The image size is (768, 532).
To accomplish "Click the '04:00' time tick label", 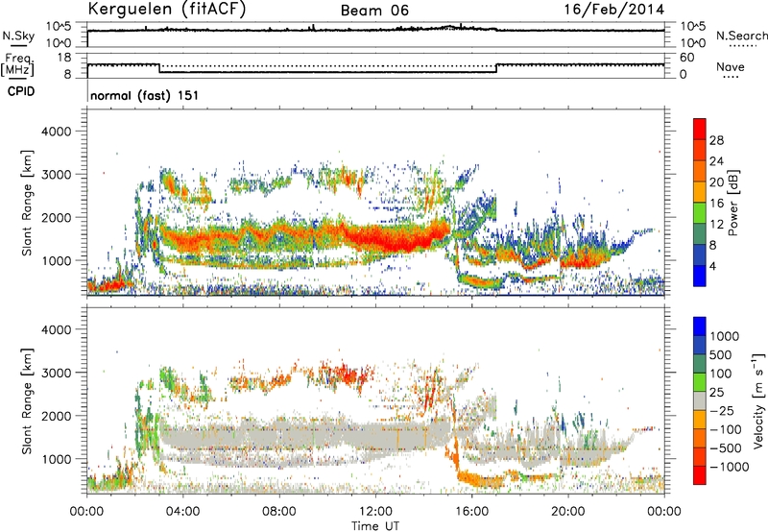I will tap(182, 512).
